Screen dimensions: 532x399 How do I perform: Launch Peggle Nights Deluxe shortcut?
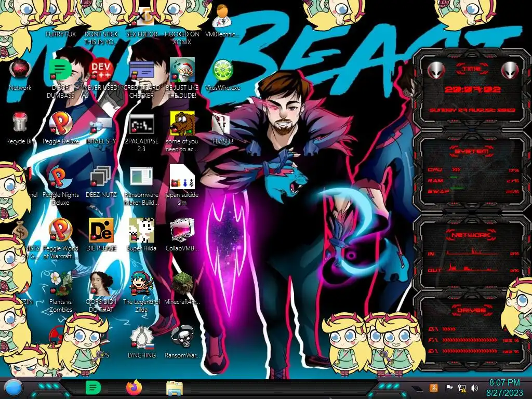(x=61, y=185)
